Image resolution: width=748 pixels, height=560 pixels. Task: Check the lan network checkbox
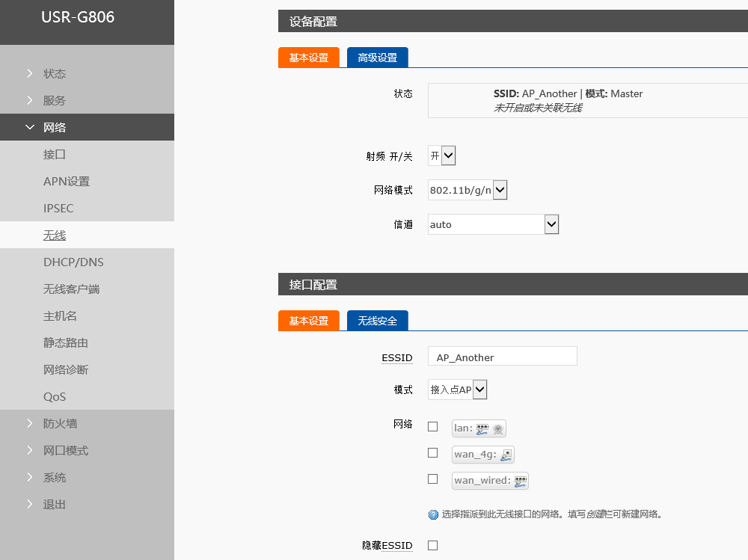click(x=432, y=427)
